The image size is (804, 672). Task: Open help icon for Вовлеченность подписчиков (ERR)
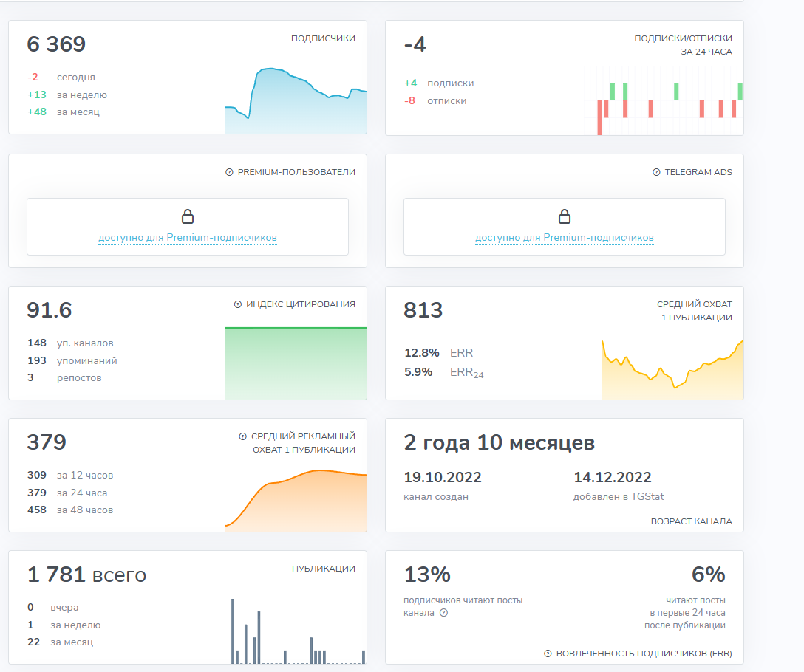point(548,654)
